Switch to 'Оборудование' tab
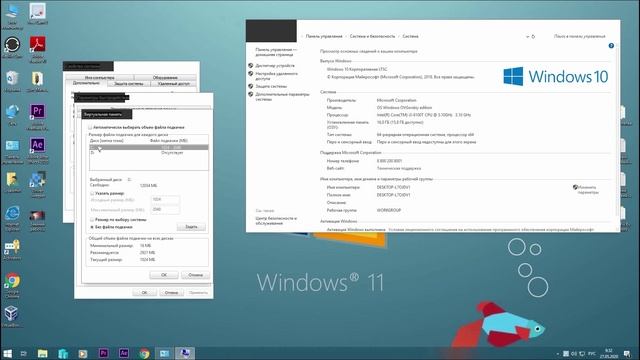The height and width of the screenshot is (360, 640). pos(165,78)
